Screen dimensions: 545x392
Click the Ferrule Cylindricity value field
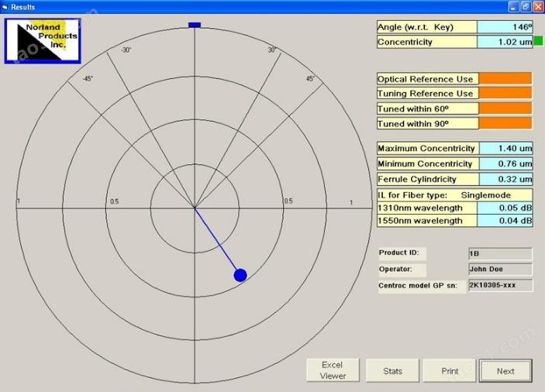tap(505, 179)
